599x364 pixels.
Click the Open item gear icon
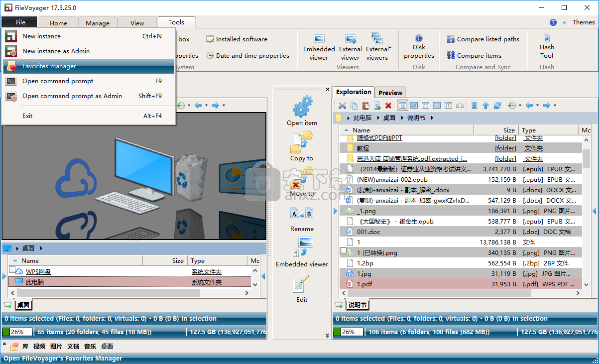coord(302,107)
